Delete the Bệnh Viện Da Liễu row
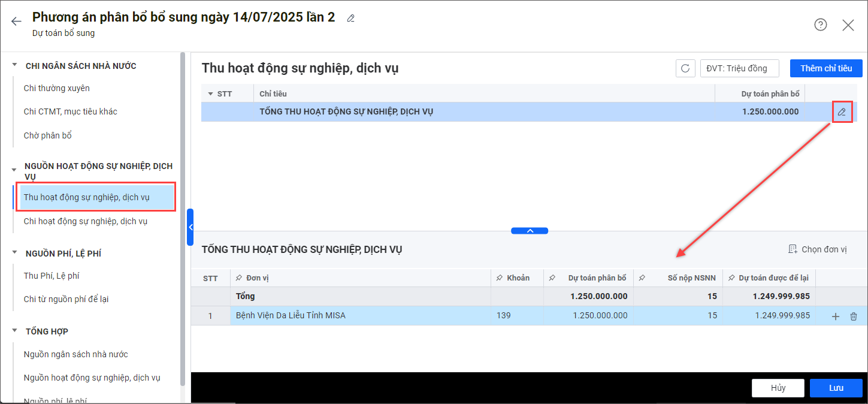 click(x=854, y=316)
